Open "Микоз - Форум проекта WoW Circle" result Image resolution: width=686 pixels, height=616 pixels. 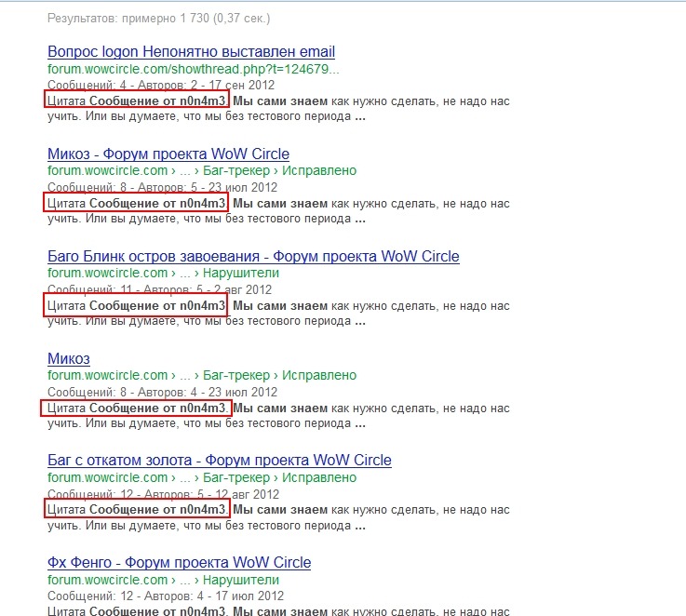point(168,154)
